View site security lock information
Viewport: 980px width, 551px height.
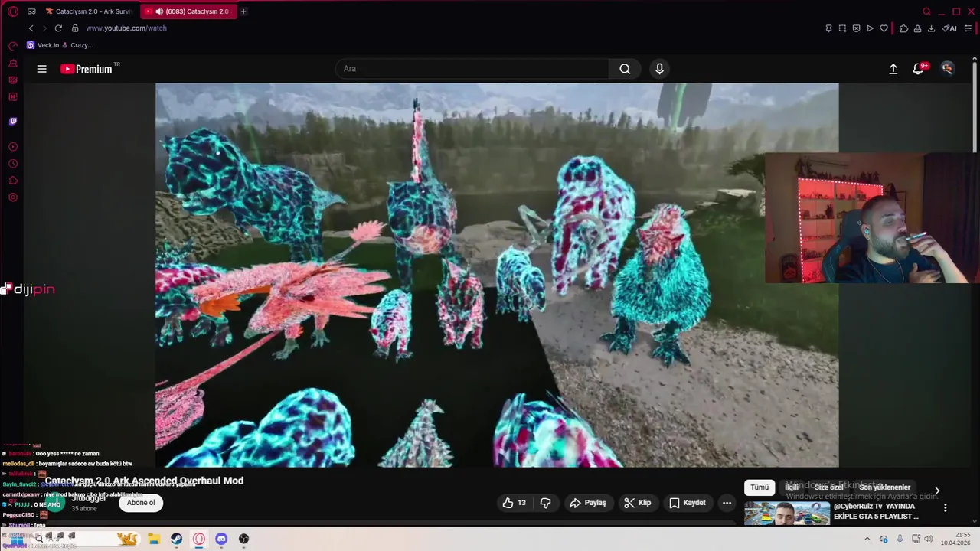click(x=75, y=28)
